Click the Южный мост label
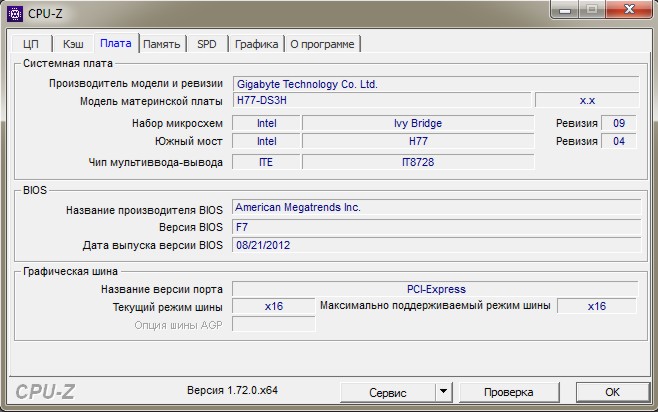This screenshot has width=658, height=412. [x=189, y=141]
